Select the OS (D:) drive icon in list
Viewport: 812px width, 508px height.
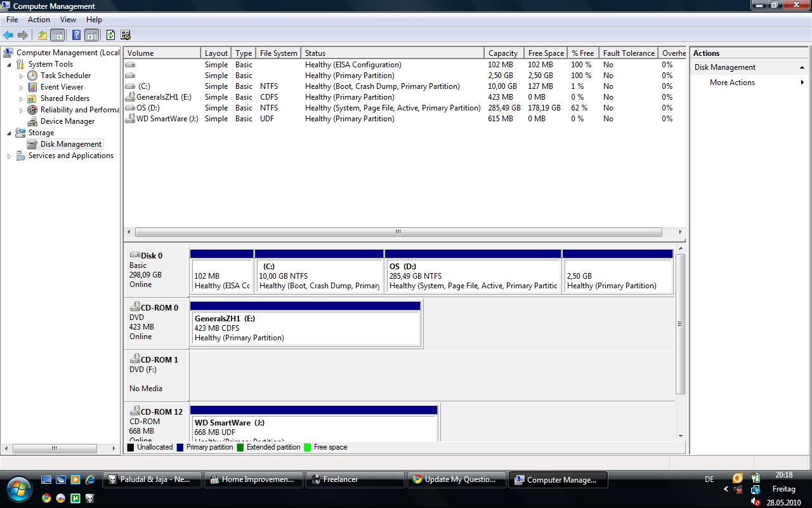130,108
